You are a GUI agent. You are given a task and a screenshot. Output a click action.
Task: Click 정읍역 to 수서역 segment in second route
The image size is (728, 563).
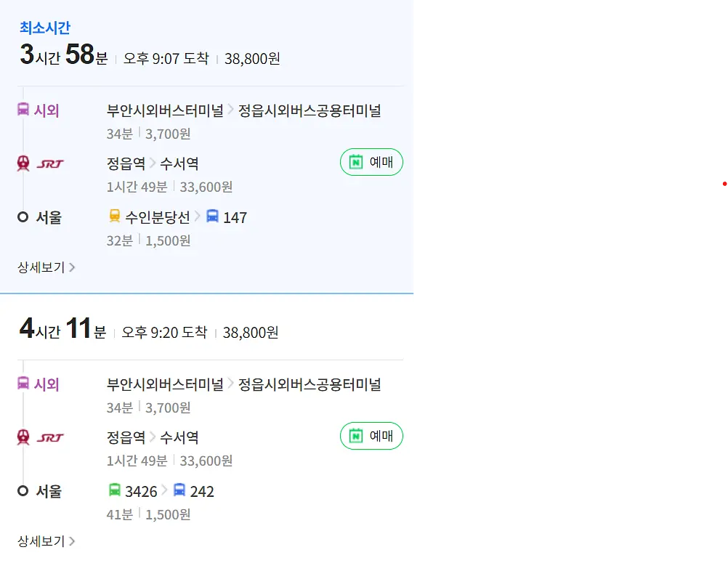(x=153, y=437)
